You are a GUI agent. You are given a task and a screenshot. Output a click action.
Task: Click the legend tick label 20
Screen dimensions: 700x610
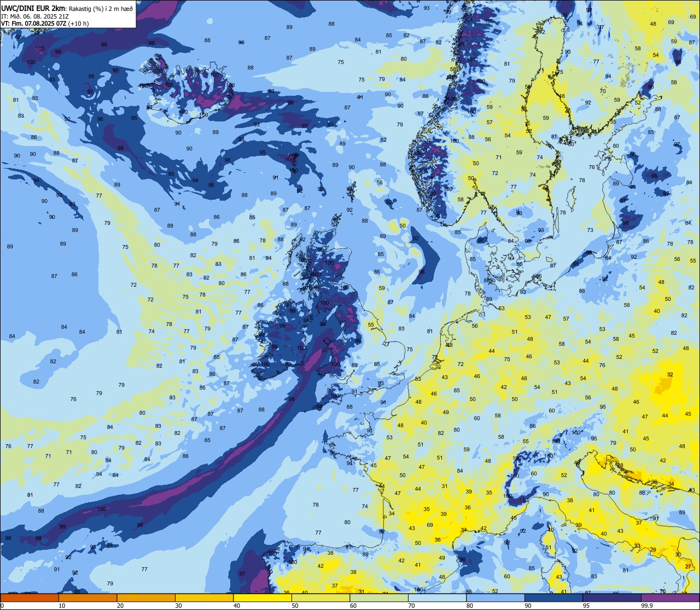120,606
